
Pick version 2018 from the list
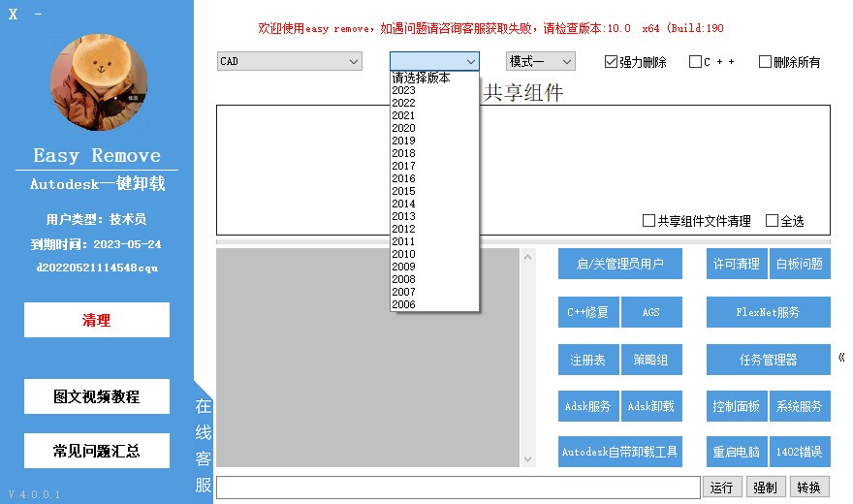coord(434,153)
